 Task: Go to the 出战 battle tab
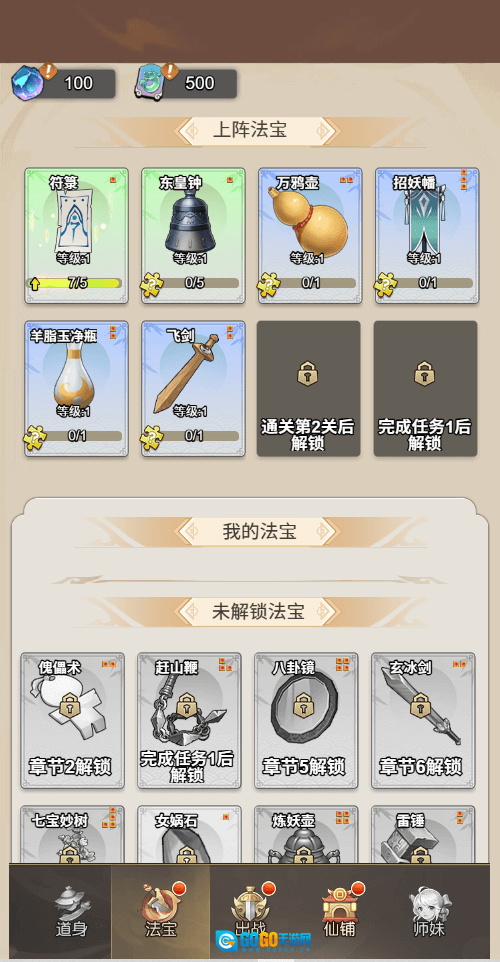(250, 910)
